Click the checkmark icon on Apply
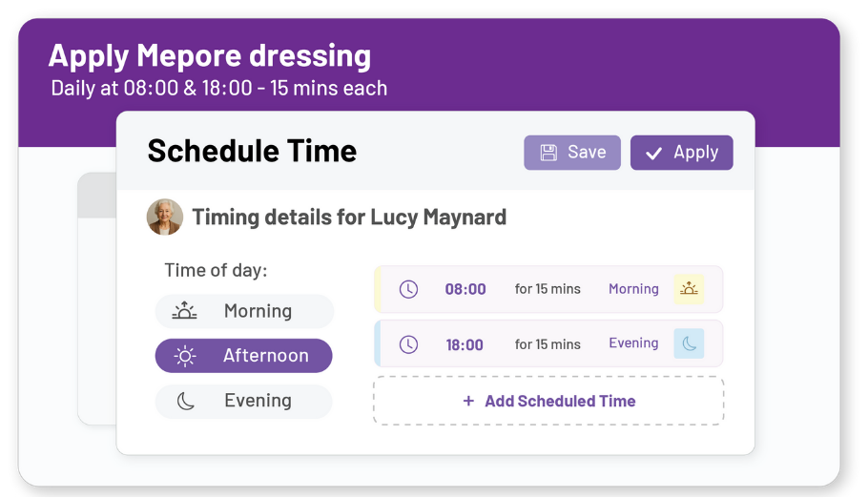The height and width of the screenshot is (498, 868). pos(653,154)
